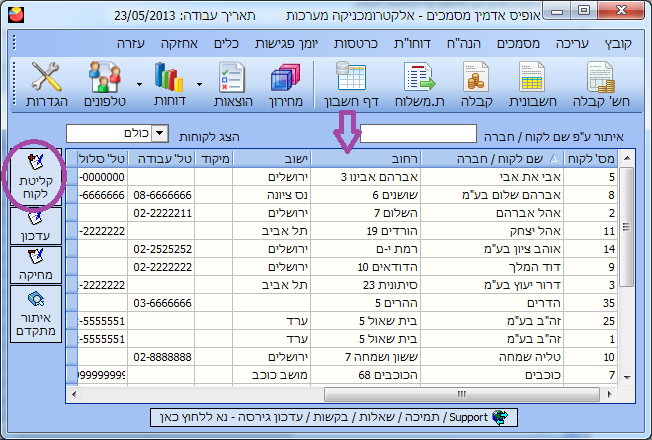652x440 pixels.
Task: Open the אחזקה menu
Action: [179, 43]
